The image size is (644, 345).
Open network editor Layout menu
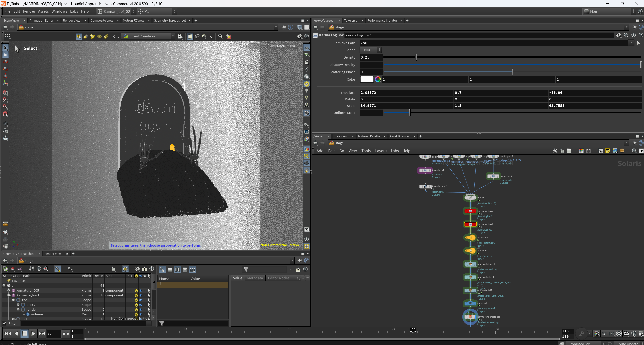pyautogui.click(x=381, y=151)
